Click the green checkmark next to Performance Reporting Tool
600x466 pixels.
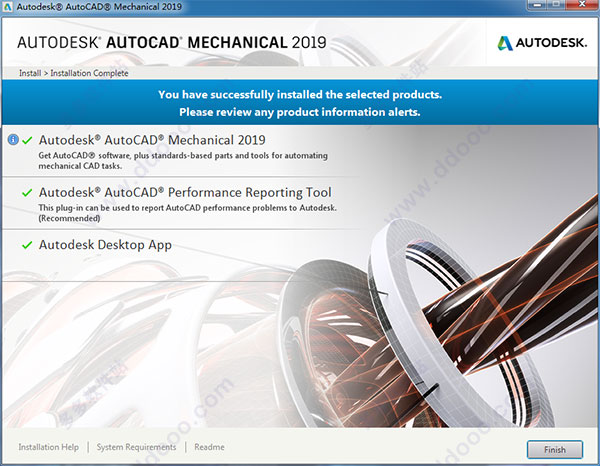(x=27, y=192)
